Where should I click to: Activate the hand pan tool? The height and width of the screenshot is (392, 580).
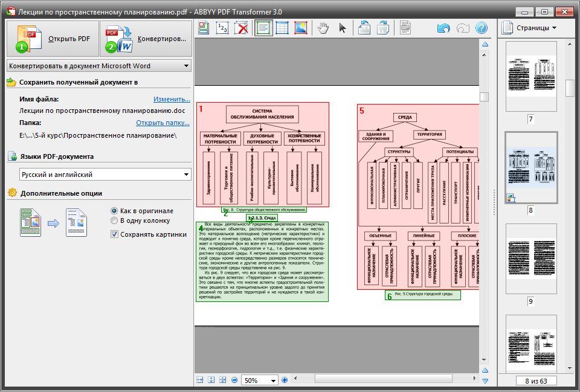click(x=323, y=28)
